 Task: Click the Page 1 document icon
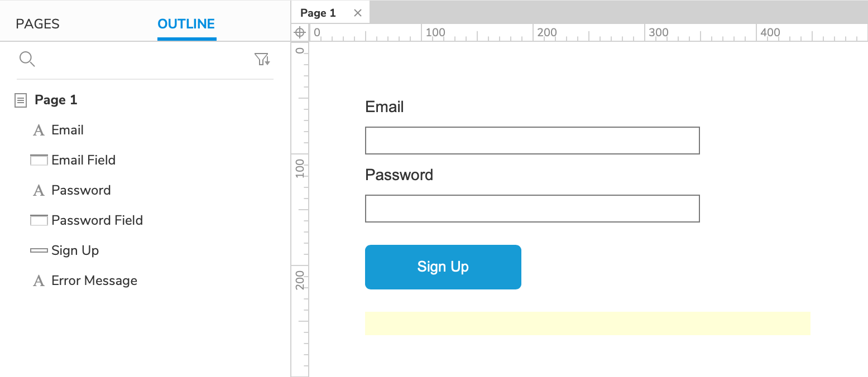[21, 100]
